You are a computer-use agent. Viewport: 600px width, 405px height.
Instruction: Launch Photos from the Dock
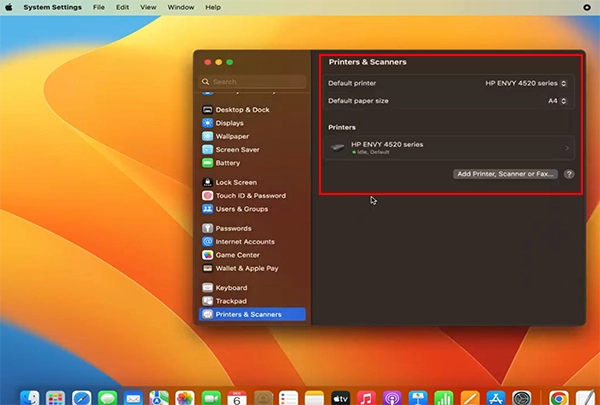click(185, 398)
